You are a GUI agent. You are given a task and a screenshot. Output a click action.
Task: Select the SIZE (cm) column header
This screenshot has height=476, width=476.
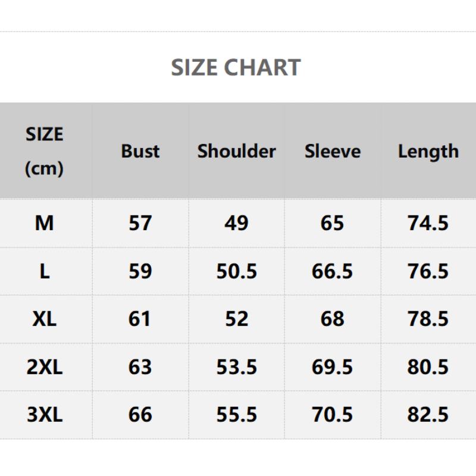[45, 151]
